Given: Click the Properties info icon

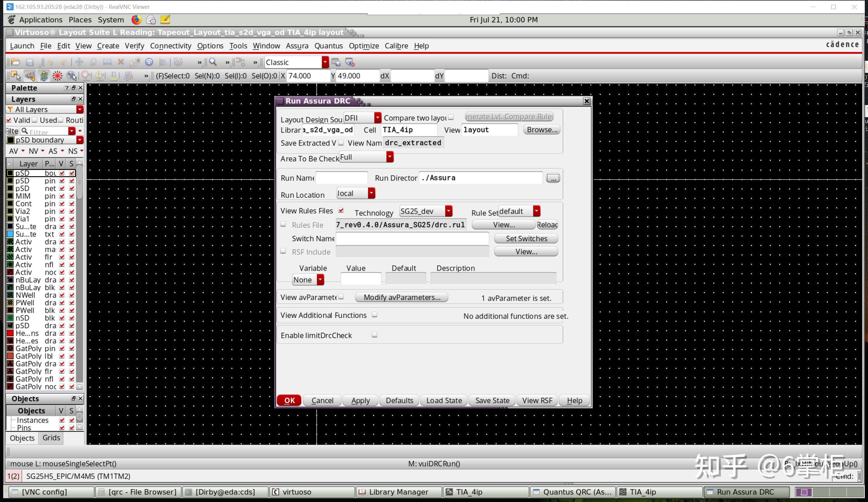Looking at the screenshot, I should (x=149, y=62).
